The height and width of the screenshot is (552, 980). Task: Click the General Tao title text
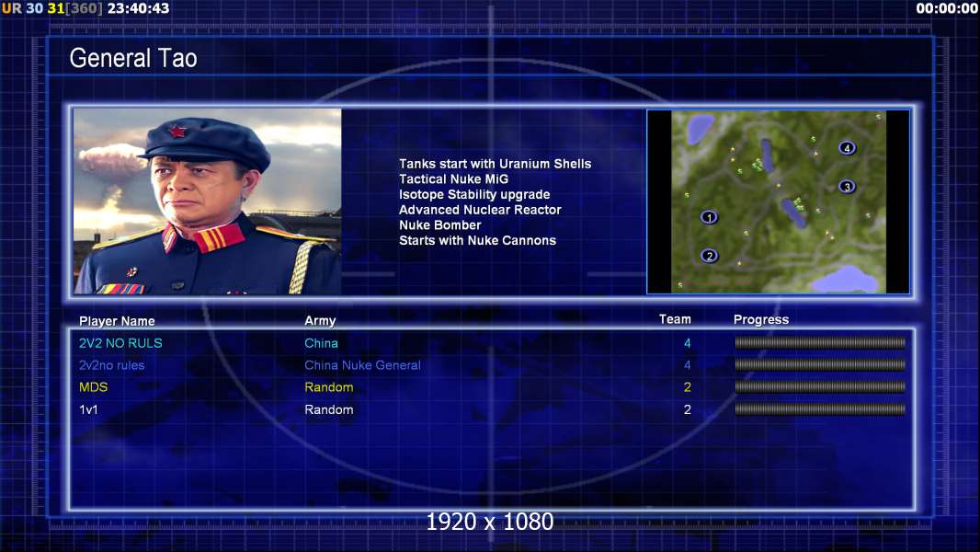(x=133, y=58)
